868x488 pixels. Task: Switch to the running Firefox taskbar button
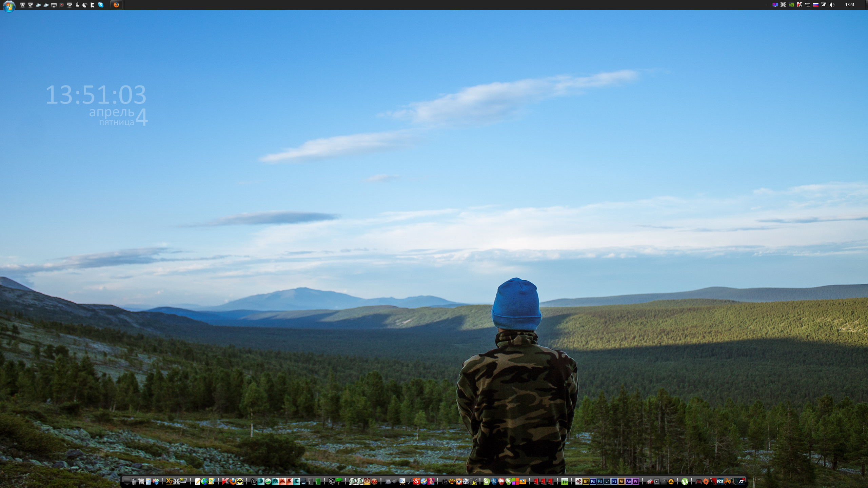[116, 5]
